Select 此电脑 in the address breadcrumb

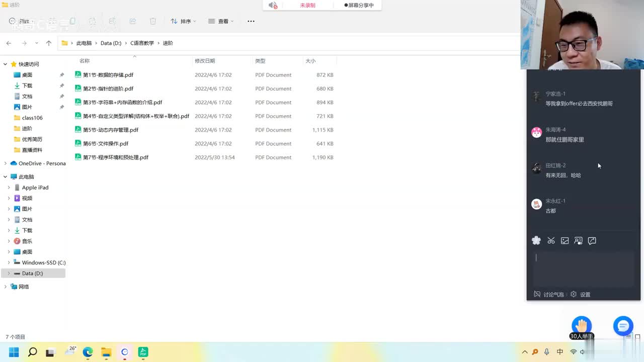tap(84, 43)
